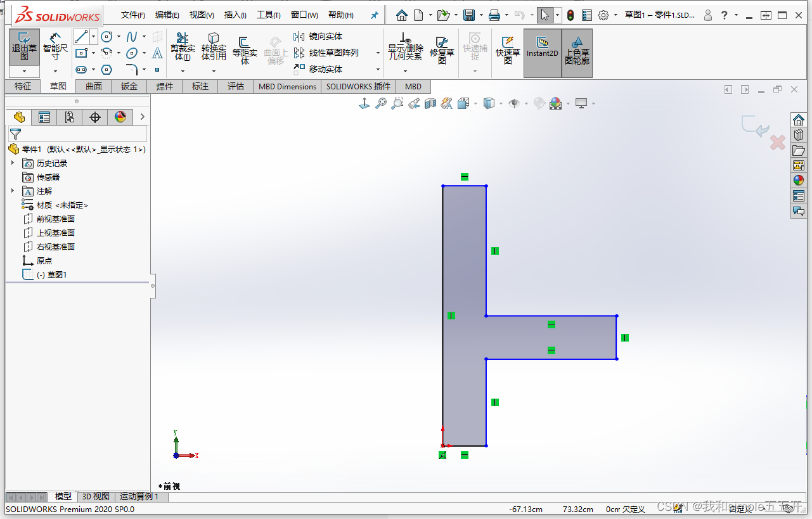Click Rapid Sketch (快速草图)
The image size is (812, 519).
(x=508, y=49)
